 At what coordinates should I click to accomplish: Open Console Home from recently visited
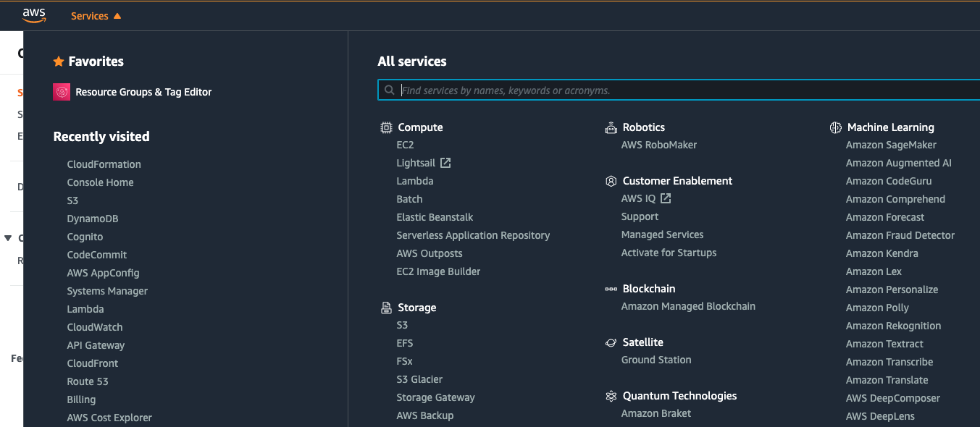tap(100, 182)
